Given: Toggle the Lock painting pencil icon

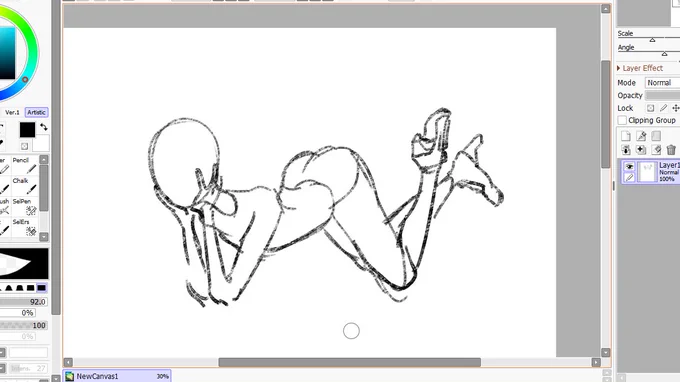Looking at the screenshot, I should [x=663, y=108].
